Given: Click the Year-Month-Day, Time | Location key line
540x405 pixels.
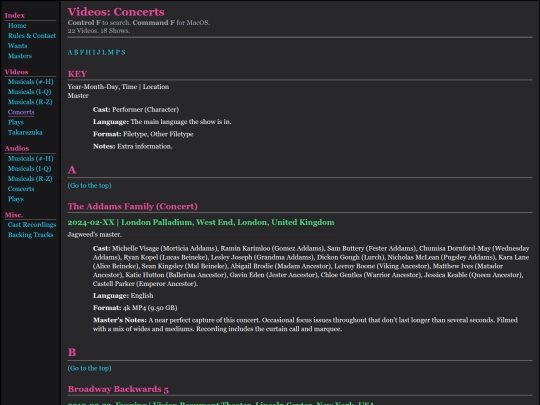Looking at the screenshot, I should pos(118,87).
